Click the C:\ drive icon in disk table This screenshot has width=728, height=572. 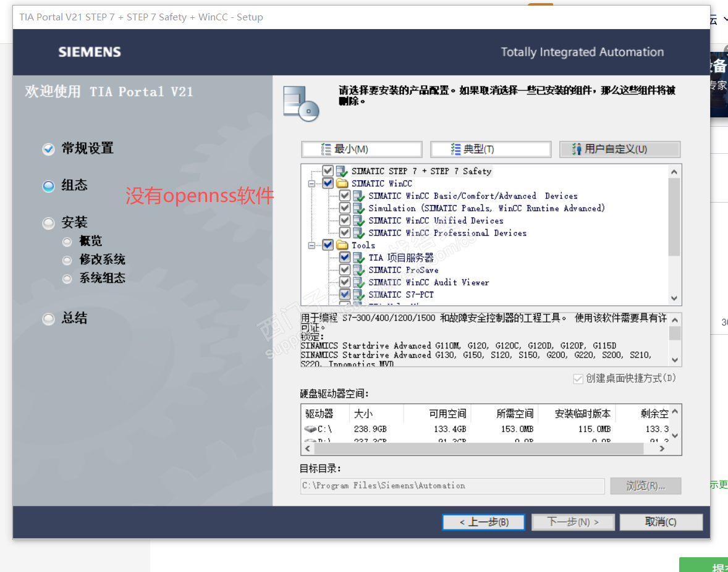tap(310, 429)
